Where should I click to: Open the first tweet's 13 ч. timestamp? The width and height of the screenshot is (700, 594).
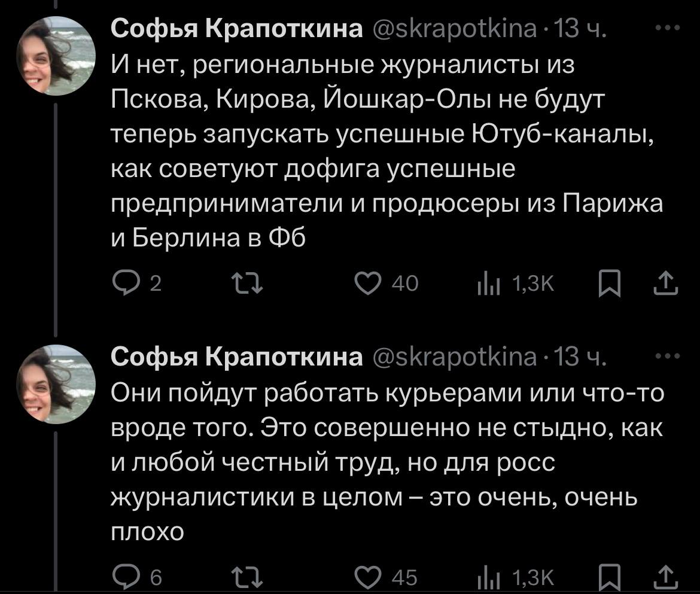click(x=582, y=29)
